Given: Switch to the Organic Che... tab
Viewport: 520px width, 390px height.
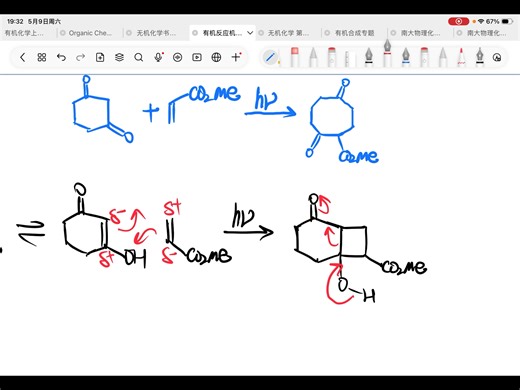Looking at the screenshot, I should coord(90,33).
